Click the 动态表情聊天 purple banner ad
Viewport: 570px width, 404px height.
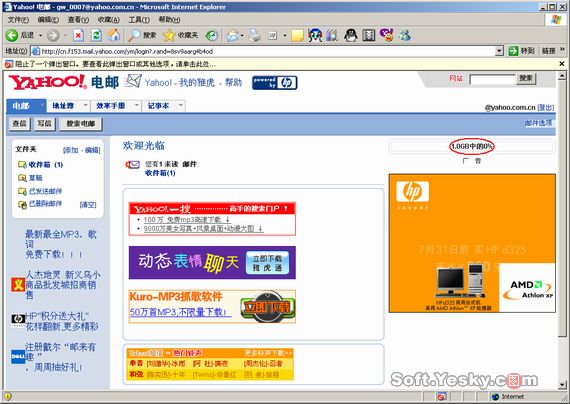[x=212, y=263]
